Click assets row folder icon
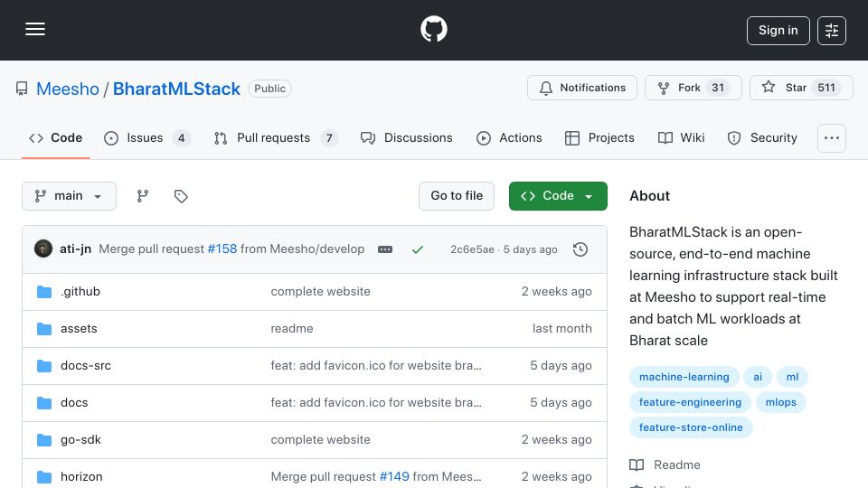 coord(44,329)
